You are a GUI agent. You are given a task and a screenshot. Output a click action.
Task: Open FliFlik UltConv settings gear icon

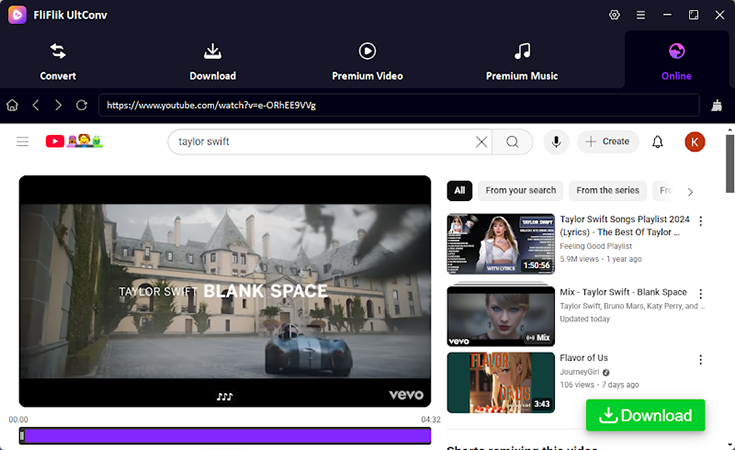(x=614, y=15)
